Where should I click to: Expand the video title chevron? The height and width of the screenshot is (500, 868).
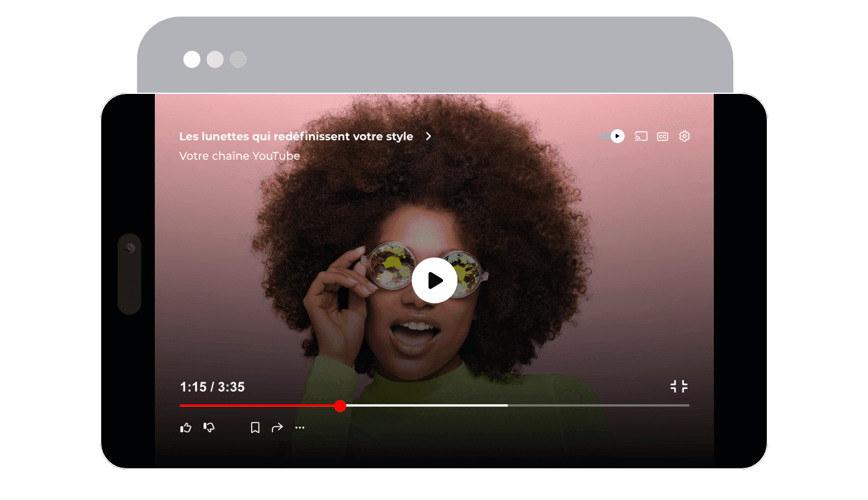click(429, 136)
